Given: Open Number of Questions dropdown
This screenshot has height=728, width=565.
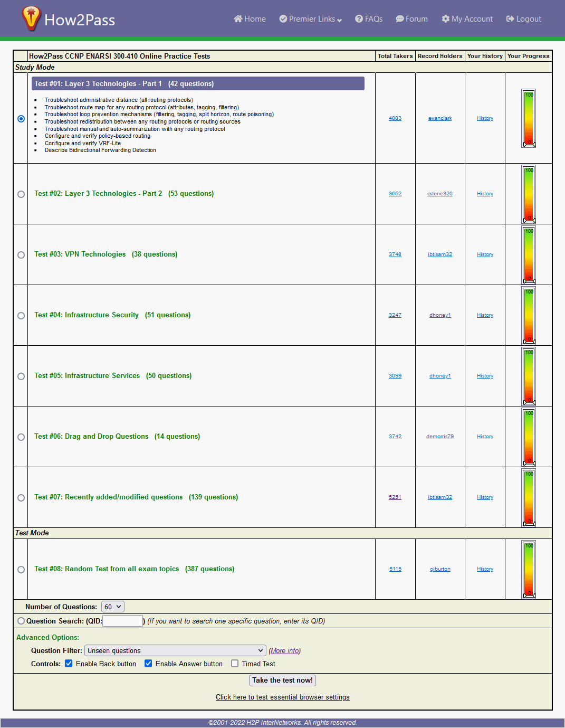Looking at the screenshot, I should tap(113, 607).
